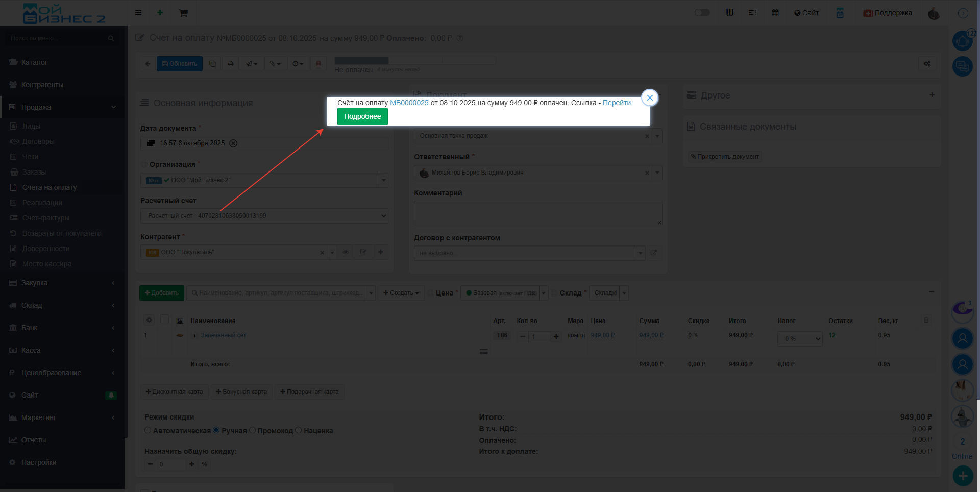
Task: Click the barcode scanner icon
Action: (729, 13)
